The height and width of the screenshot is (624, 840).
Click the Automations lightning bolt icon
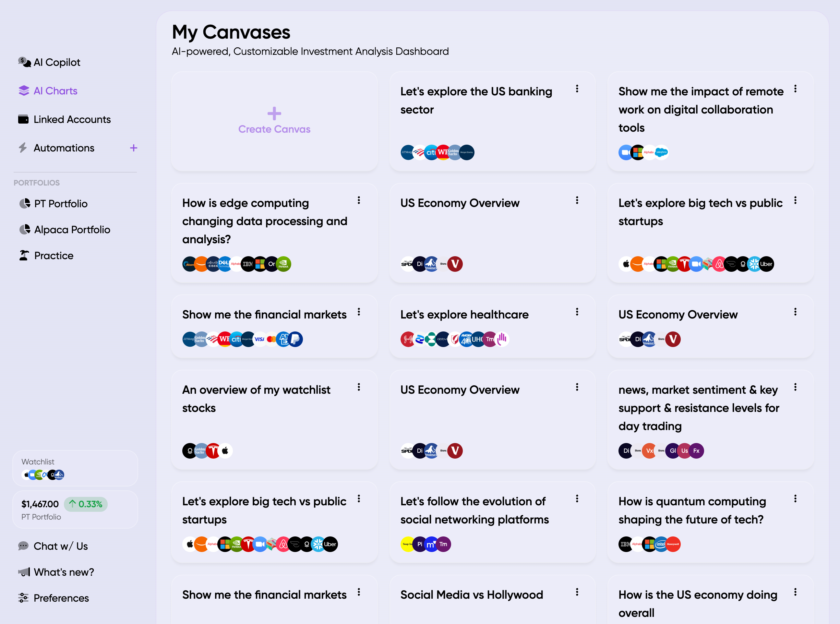(23, 148)
